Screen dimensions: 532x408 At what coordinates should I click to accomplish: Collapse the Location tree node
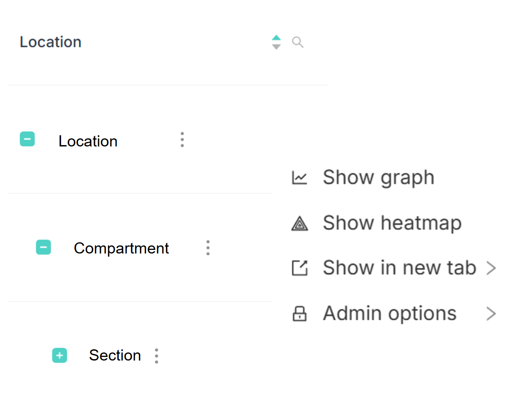click(x=27, y=139)
